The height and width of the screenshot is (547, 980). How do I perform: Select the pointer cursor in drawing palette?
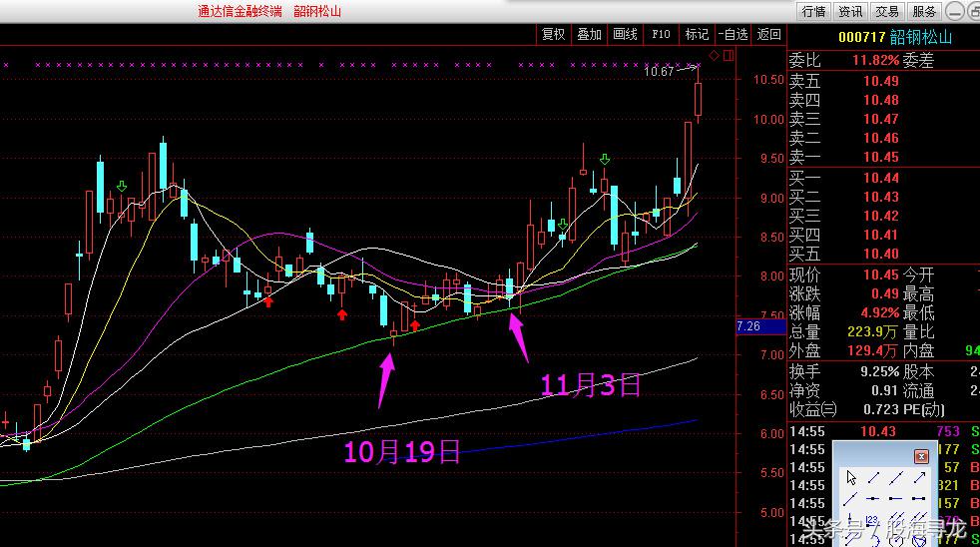coord(851,477)
